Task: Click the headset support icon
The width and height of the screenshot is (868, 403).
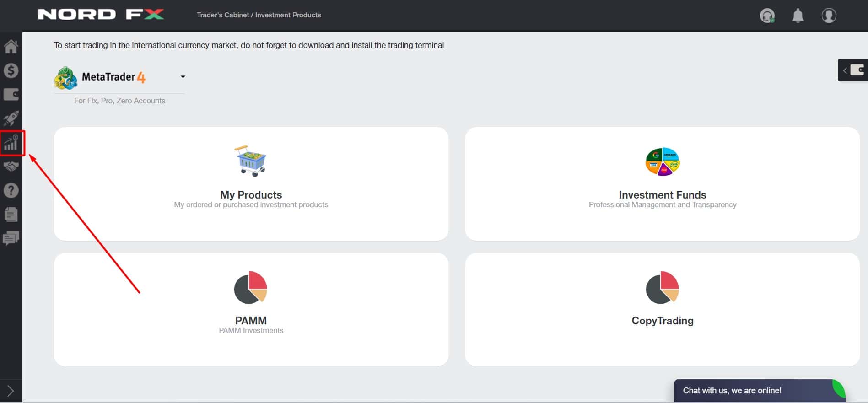Action: point(767,16)
